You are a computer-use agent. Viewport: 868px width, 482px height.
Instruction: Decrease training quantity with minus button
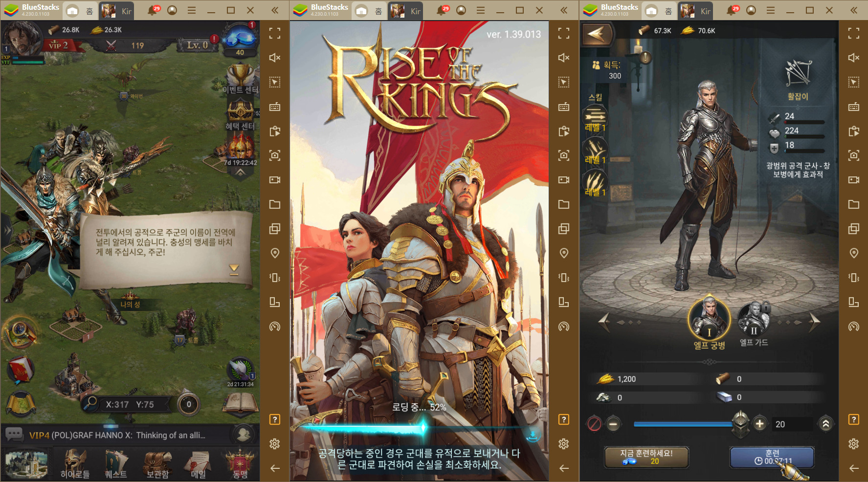(613, 424)
